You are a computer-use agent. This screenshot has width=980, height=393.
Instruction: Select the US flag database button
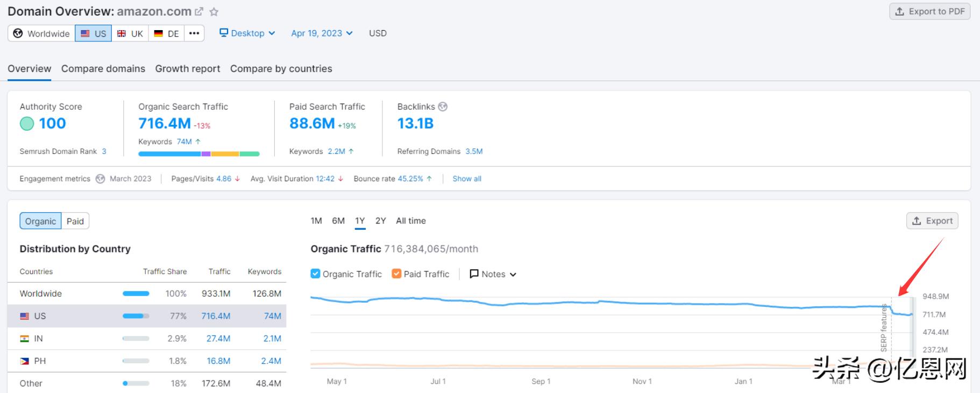[94, 33]
